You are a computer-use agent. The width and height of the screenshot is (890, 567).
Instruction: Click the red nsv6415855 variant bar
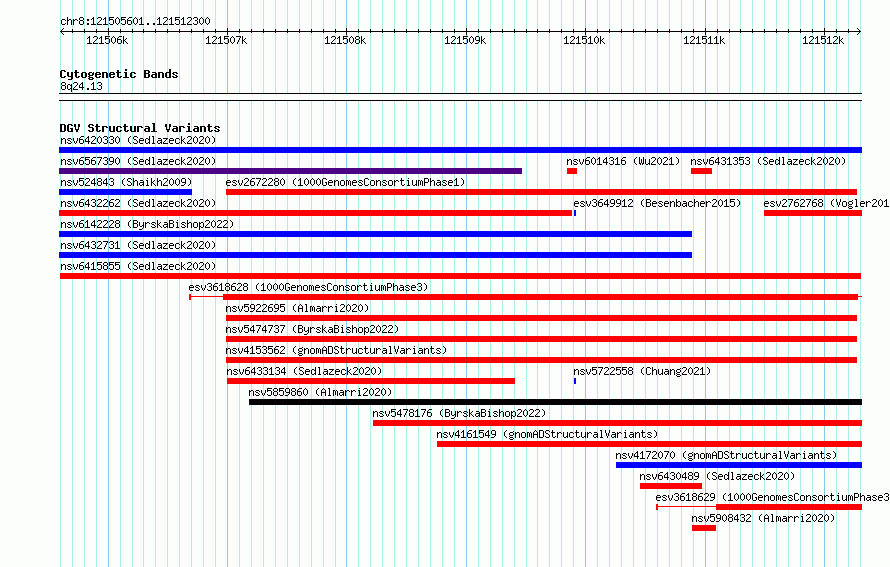click(460, 276)
